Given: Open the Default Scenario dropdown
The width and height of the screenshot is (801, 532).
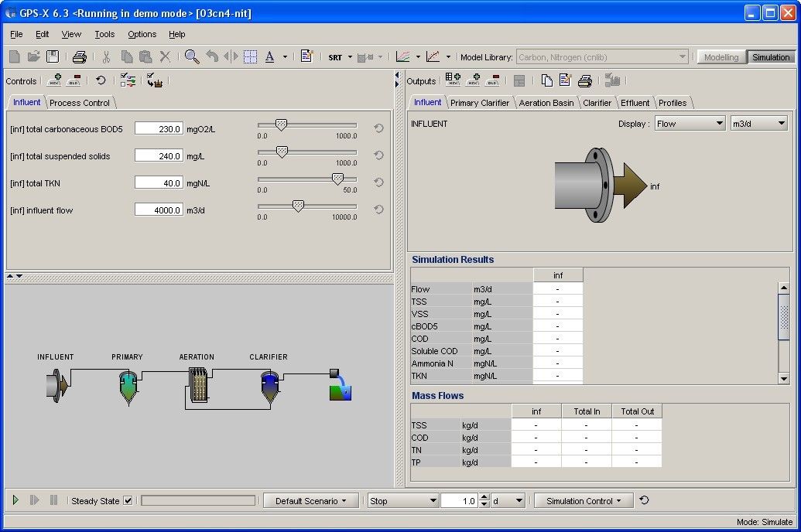Looking at the screenshot, I should 310,501.
